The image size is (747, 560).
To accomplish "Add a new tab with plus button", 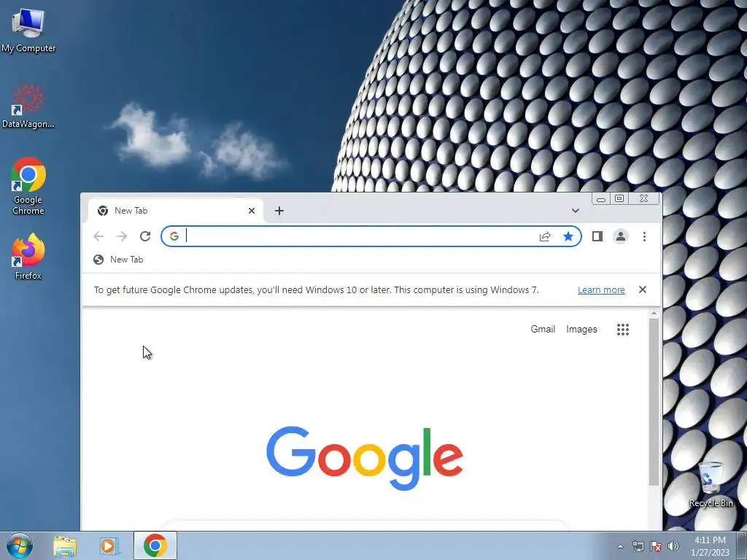I will point(279,211).
